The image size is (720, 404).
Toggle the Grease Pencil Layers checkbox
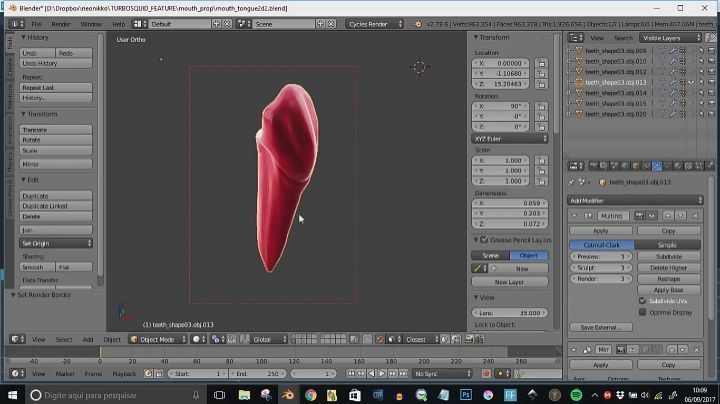pos(484,240)
